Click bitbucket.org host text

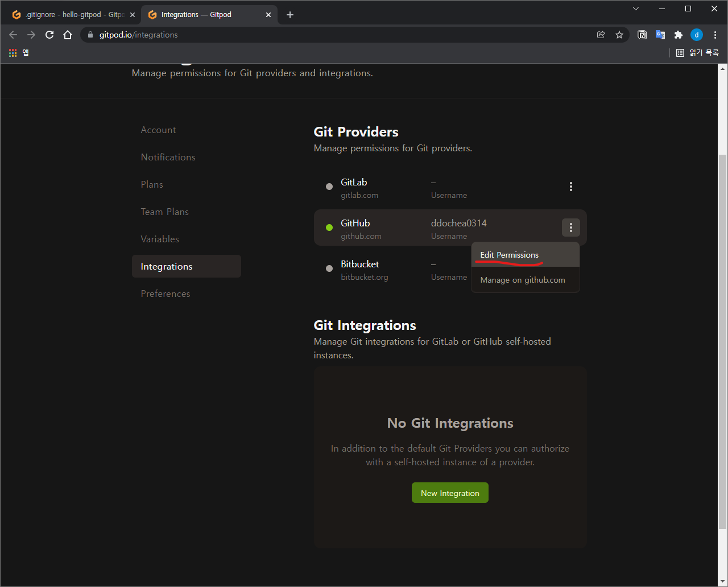pyautogui.click(x=365, y=277)
